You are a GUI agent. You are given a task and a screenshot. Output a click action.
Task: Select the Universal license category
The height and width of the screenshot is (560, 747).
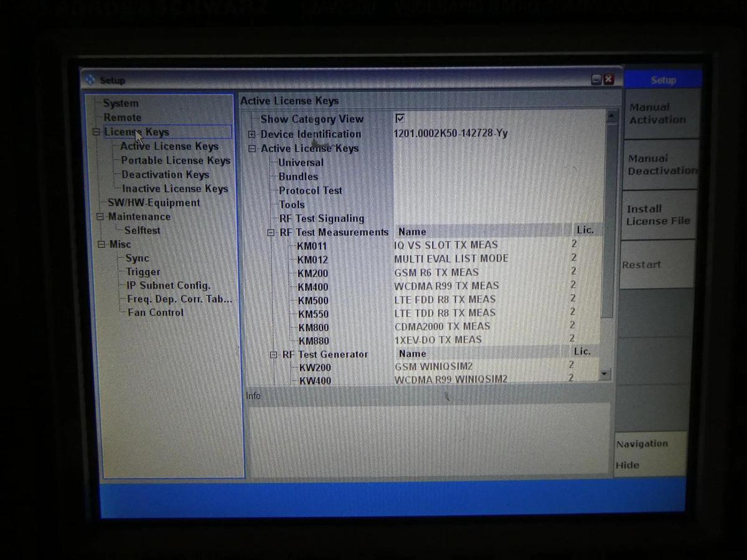pyautogui.click(x=301, y=162)
